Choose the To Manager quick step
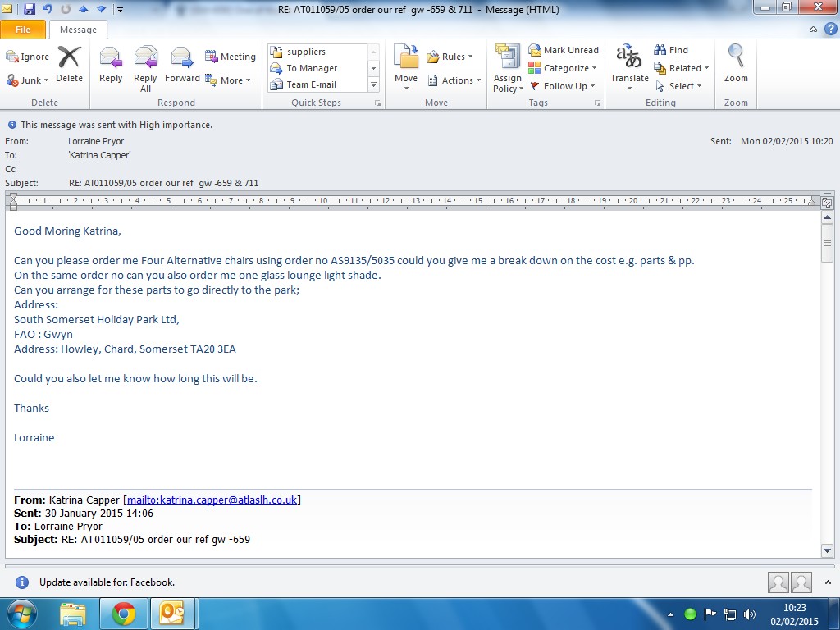Screen dimensions: 840x630 point(317,68)
